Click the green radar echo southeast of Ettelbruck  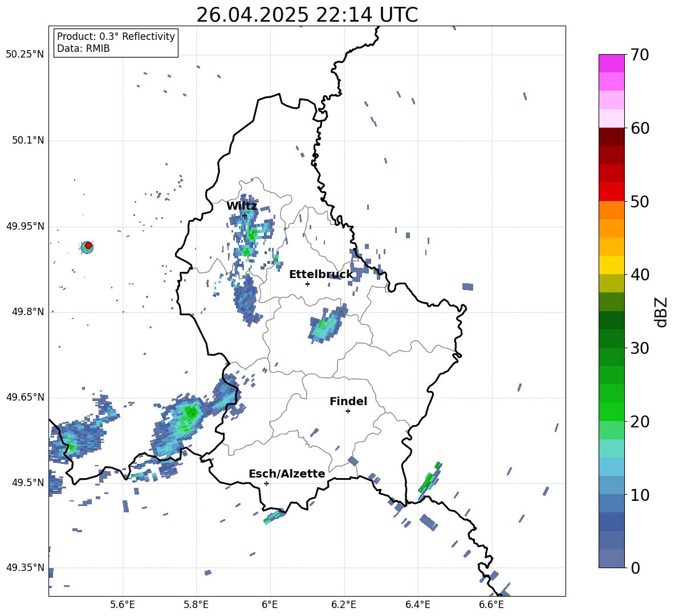point(324,325)
